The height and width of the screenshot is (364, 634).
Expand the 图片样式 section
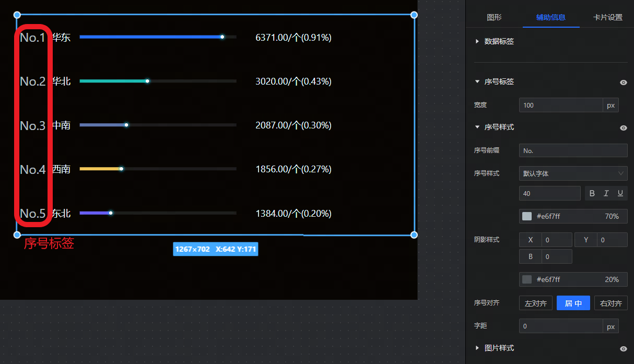[477, 348]
